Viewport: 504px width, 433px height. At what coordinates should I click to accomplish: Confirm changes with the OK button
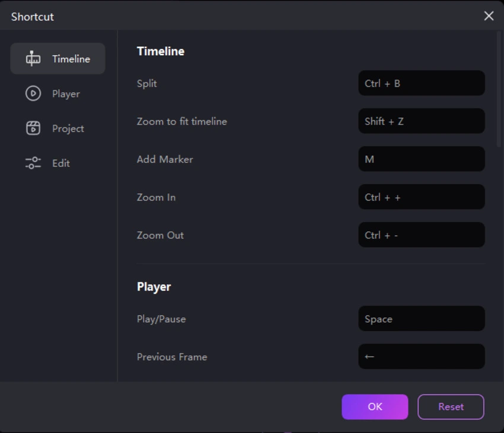[x=375, y=407]
